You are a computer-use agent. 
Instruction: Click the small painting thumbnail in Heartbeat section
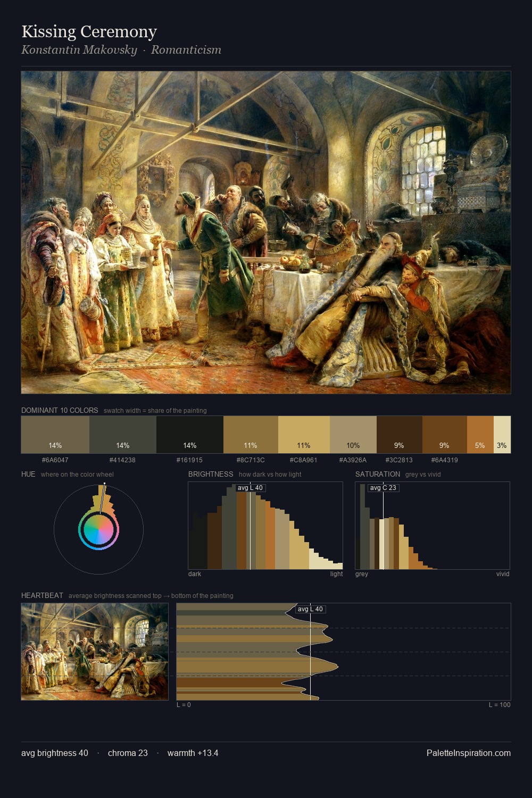click(95, 652)
